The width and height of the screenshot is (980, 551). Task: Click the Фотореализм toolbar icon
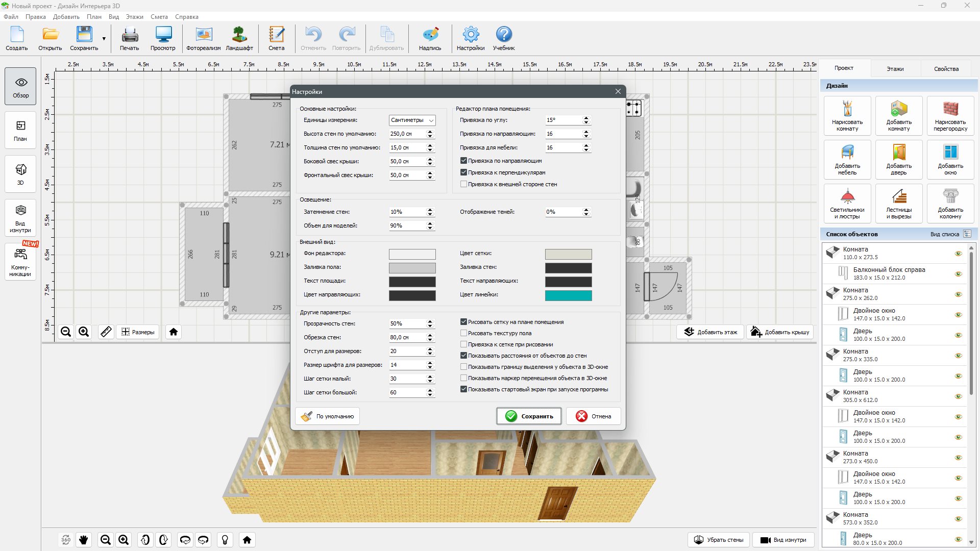pos(203,39)
